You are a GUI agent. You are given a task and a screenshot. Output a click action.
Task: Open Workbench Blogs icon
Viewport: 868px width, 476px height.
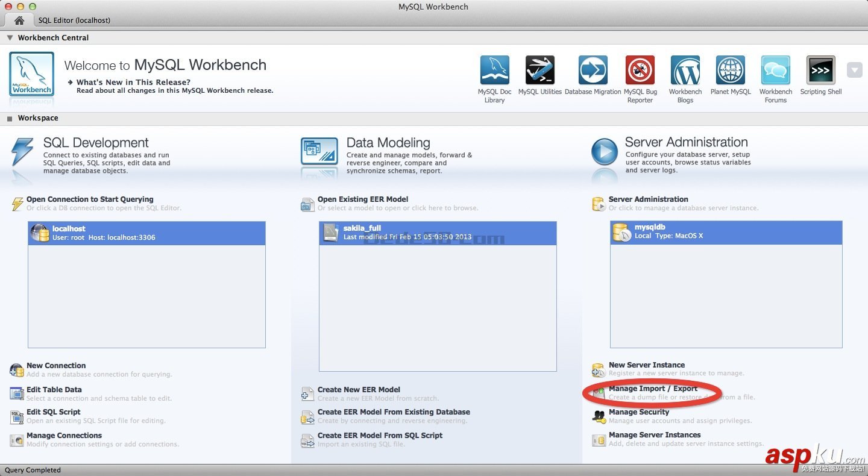(685, 70)
